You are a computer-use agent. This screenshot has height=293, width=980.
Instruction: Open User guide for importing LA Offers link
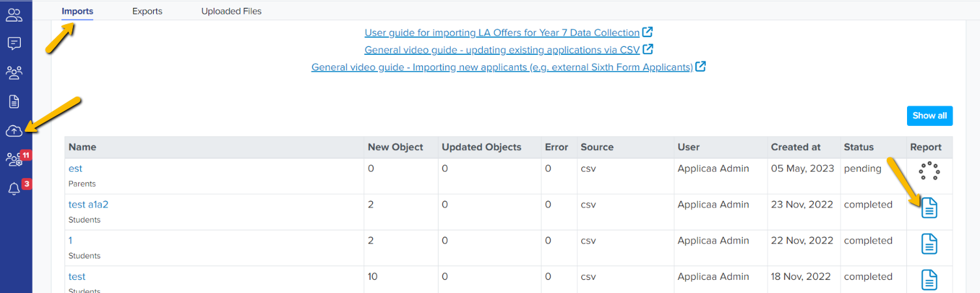tap(502, 33)
